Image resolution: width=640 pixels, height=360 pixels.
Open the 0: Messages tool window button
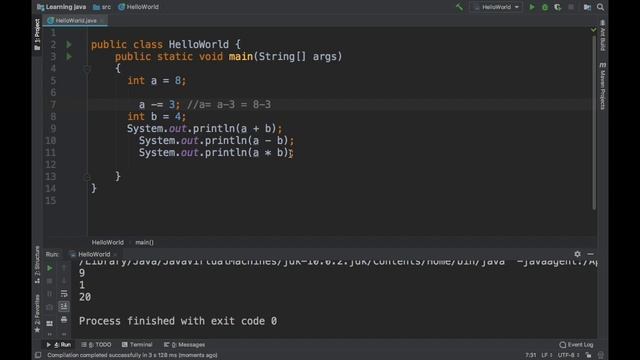click(x=184, y=344)
